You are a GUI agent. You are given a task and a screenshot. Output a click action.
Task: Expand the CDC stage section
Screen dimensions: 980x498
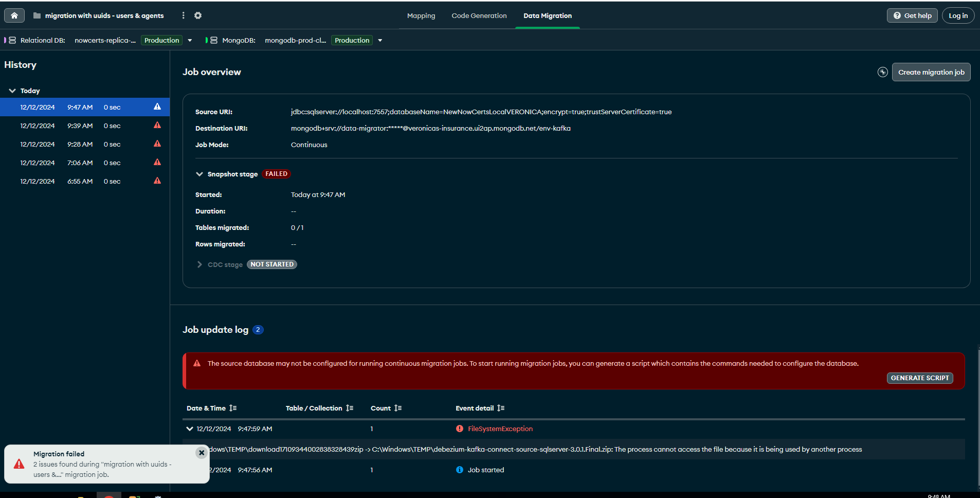point(199,264)
